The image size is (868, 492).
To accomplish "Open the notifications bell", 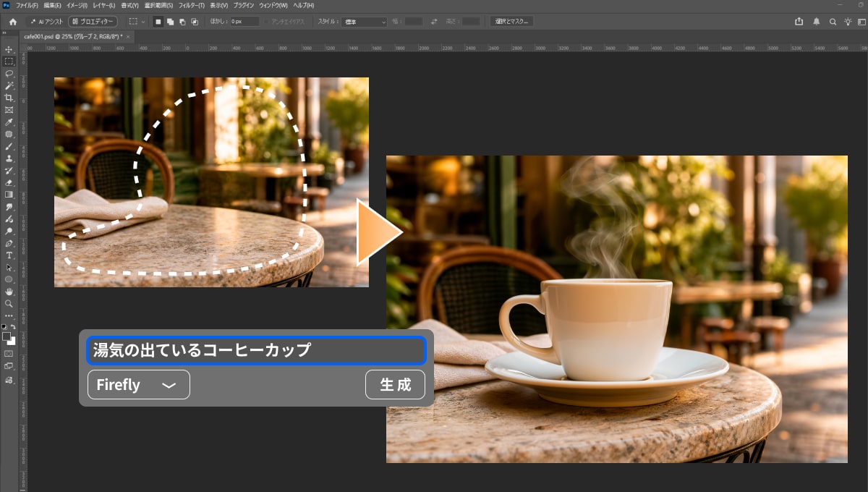I will [817, 22].
